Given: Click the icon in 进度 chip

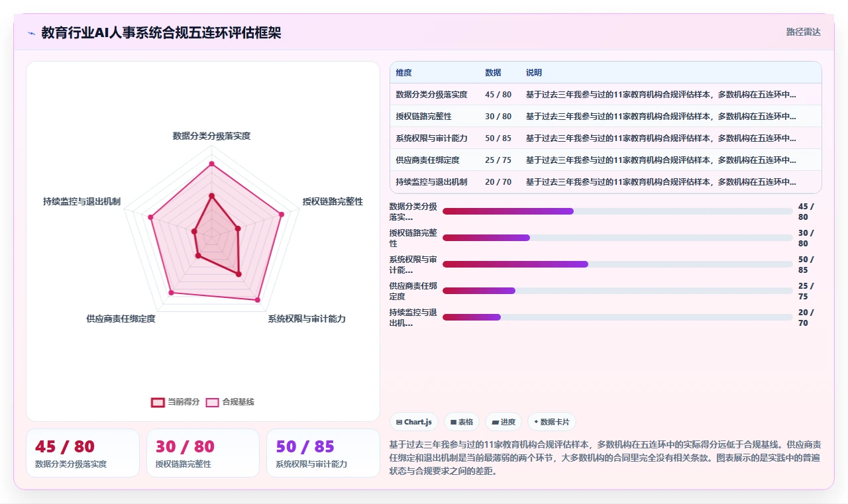Looking at the screenshot, I should coord(495,422).
